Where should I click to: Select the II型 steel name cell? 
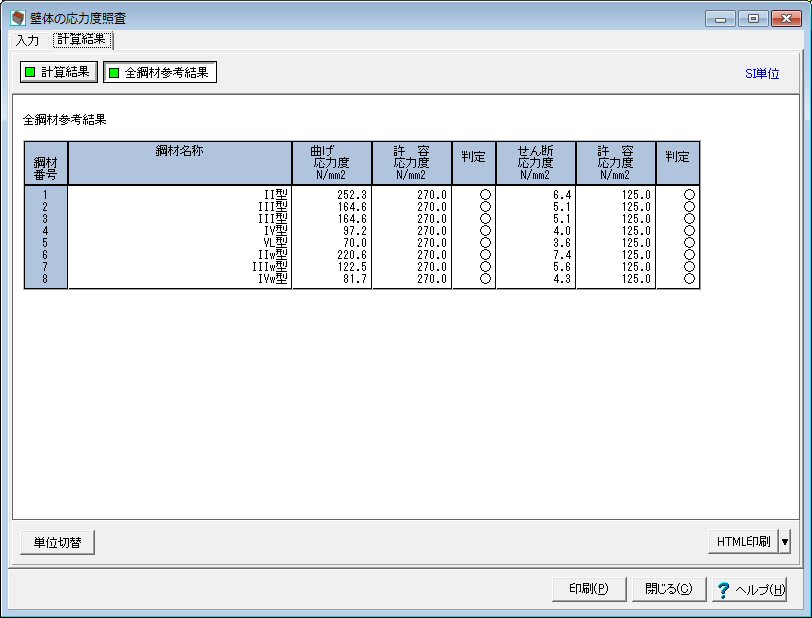[x=276, y=195]
